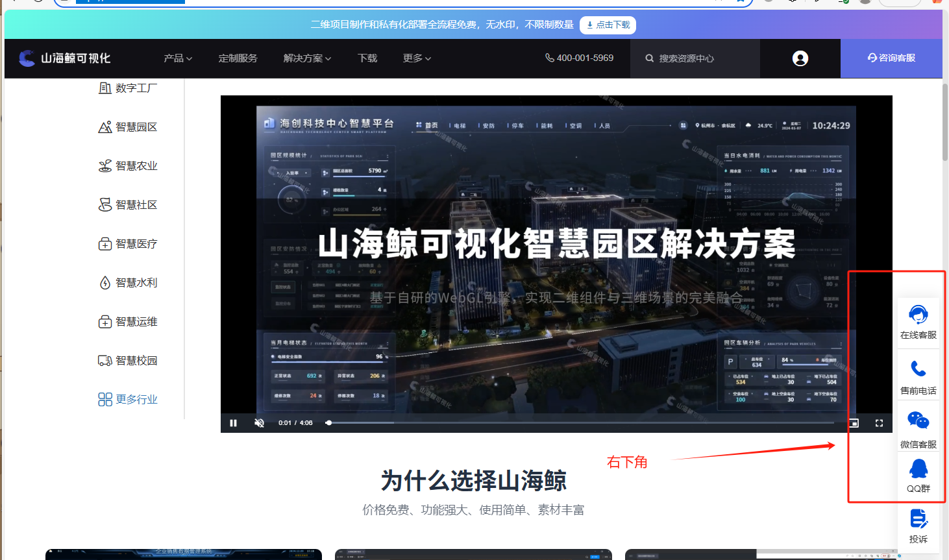Expand the 产品 dropdown menu
Image resolution: width=949 pixels, height=560 pixels.
pyautogui.click(x=178, y=58)
